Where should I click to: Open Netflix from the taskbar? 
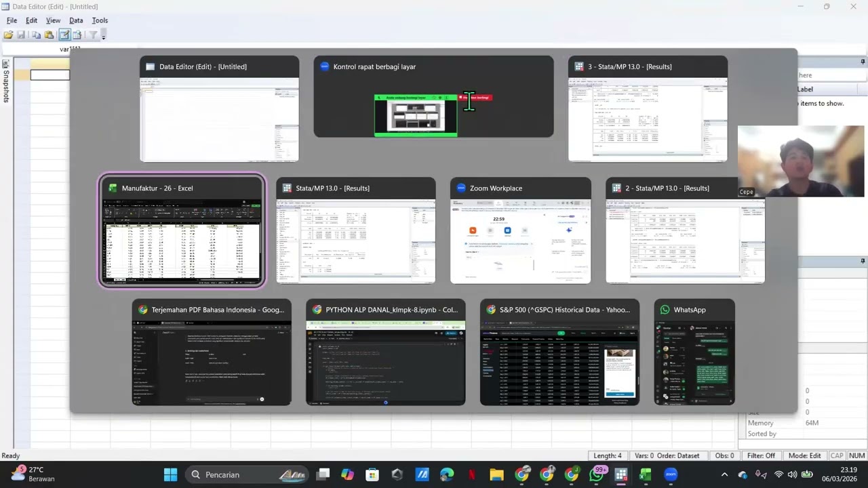472,474
